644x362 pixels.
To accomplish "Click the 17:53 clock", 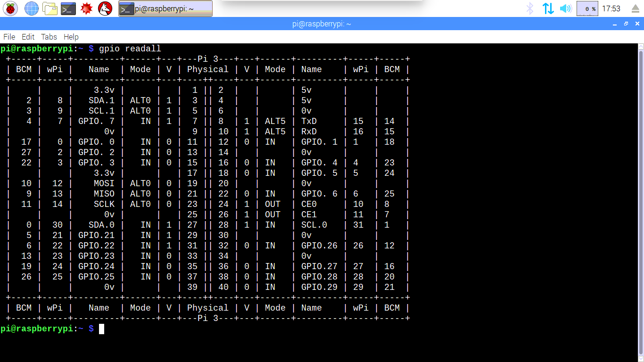I will (x=611, y=8).
